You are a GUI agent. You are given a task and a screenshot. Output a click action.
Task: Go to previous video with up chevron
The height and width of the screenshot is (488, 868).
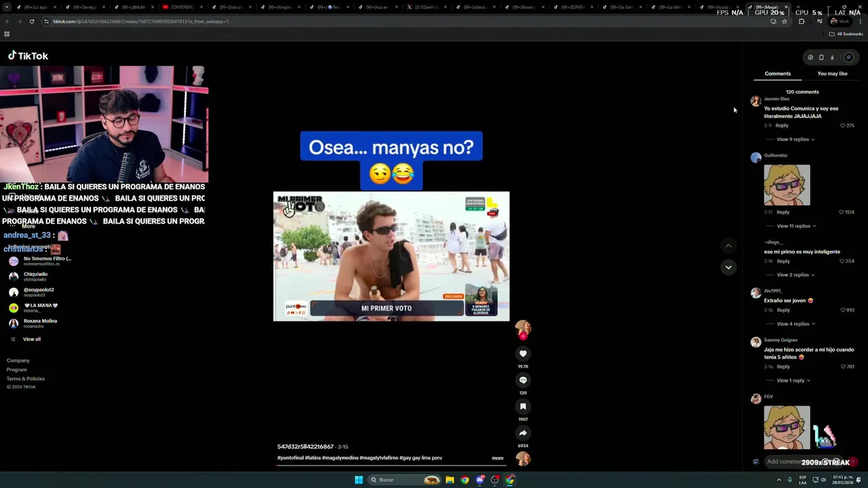click(x=728, y=245)
